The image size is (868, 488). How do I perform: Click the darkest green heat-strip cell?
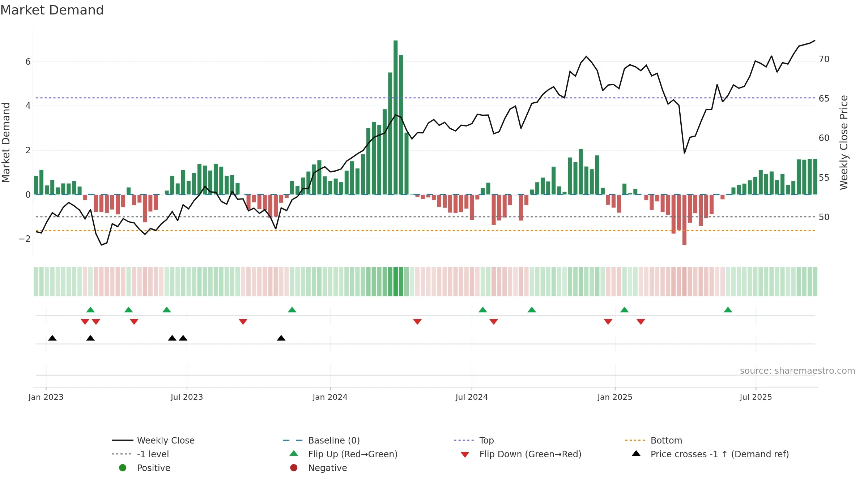click(396, 282)
